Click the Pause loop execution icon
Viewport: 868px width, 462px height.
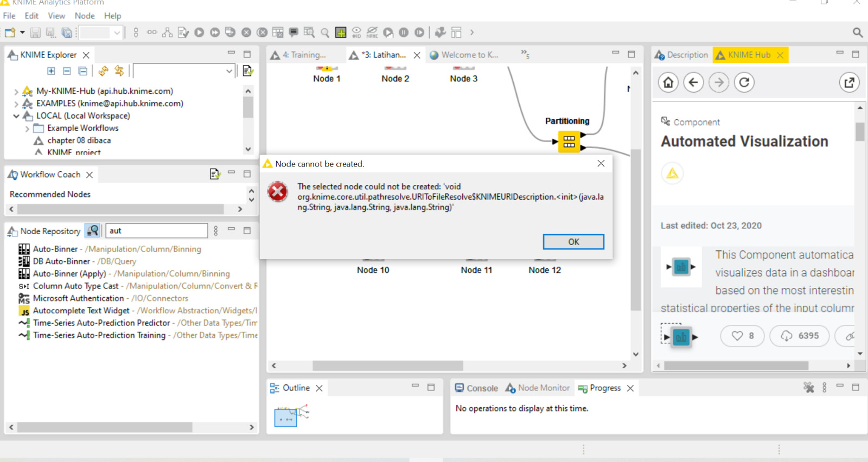click(404, 33)
